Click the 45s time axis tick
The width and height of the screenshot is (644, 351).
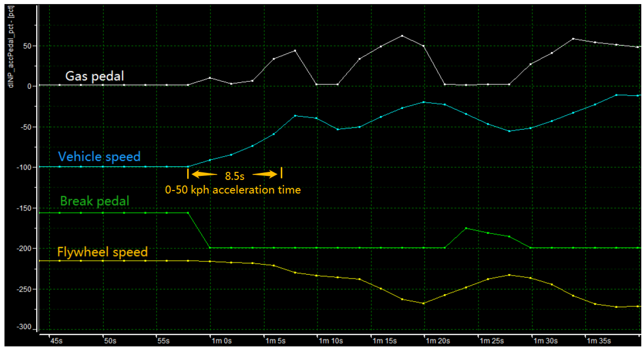point(56,341)
